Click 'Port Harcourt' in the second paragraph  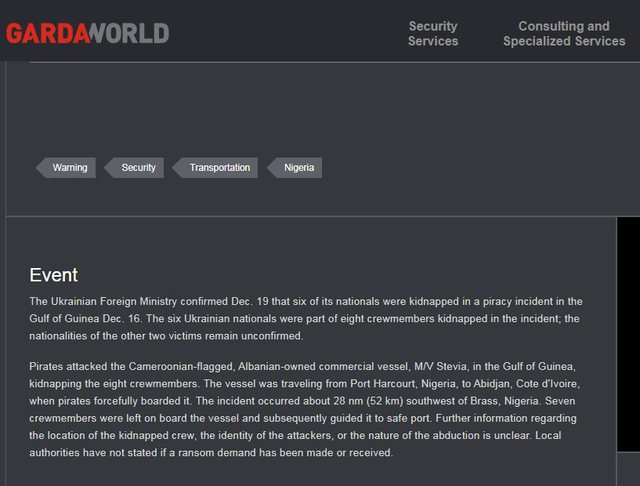pyautogui.click(x=382, y=384)
